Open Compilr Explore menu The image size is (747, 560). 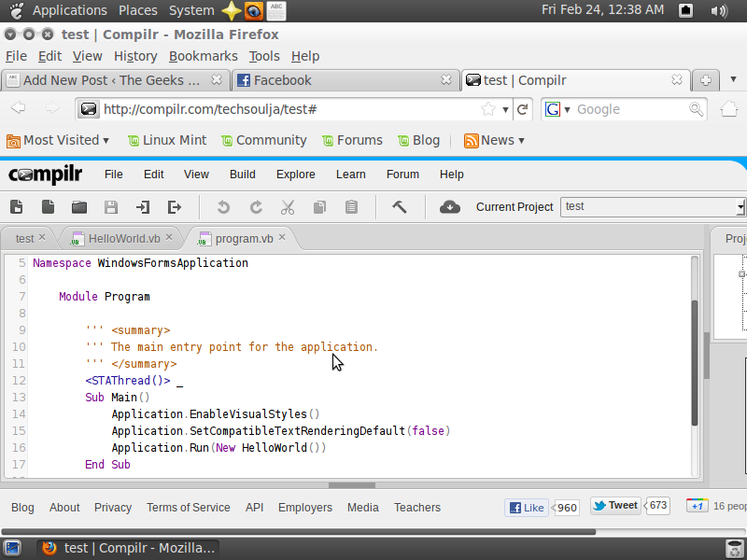296,175
